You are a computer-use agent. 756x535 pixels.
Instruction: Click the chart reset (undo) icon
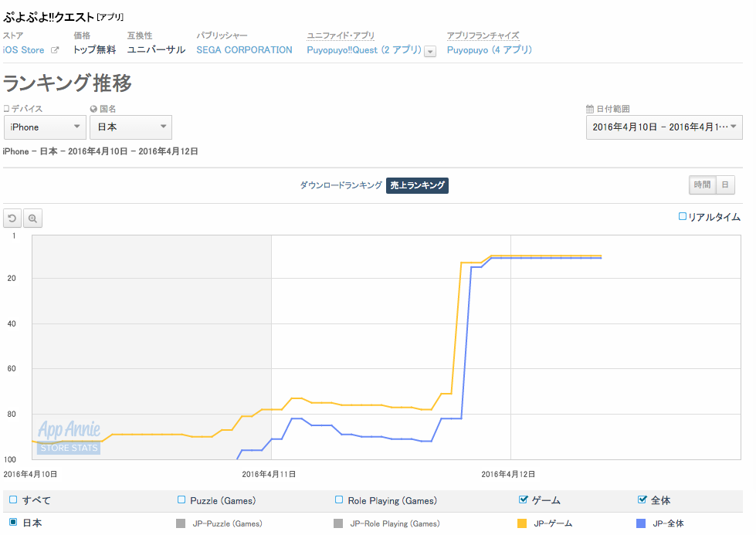(x=12, y=218)
